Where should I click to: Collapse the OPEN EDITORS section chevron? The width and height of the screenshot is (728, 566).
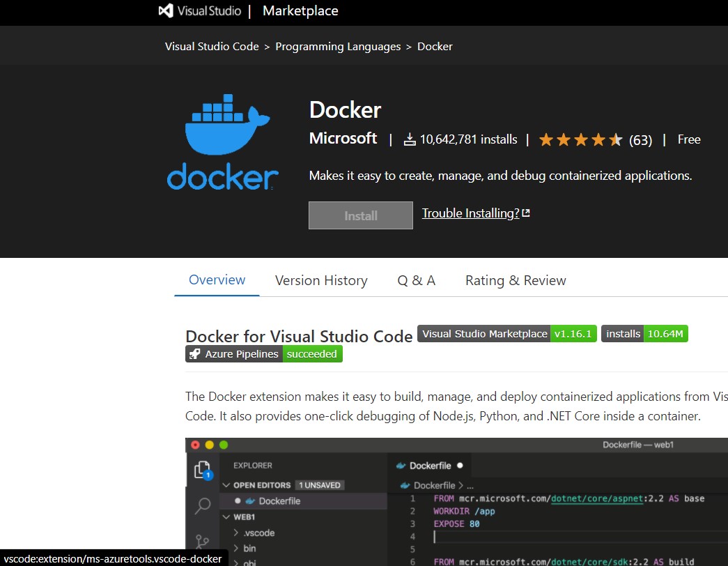tap(226, 485)
